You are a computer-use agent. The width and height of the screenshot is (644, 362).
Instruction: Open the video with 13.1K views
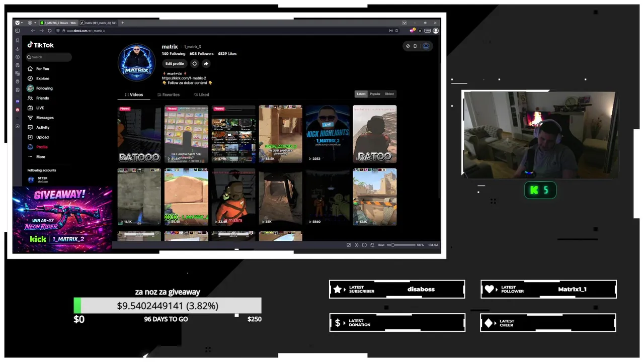375,197
